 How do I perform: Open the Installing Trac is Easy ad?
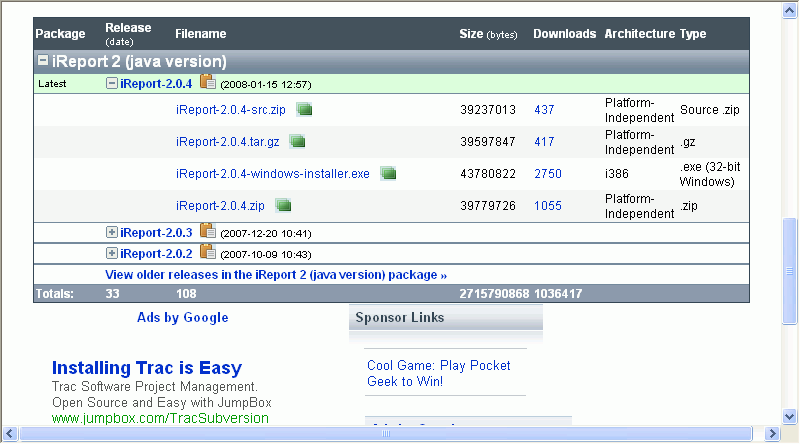[147, 368]
